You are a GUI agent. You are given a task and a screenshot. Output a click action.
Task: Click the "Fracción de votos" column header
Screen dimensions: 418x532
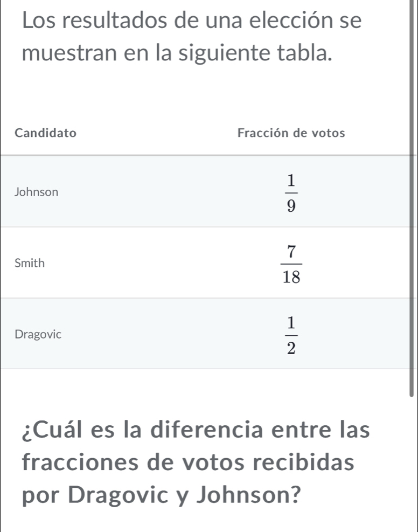coord(291,133)
